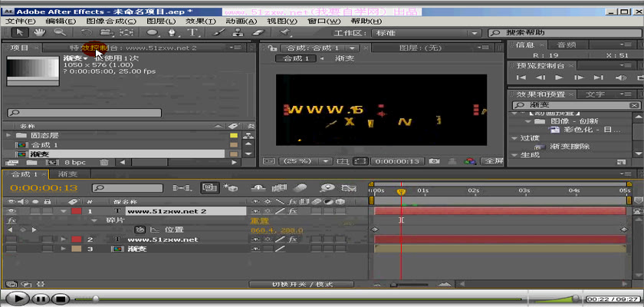The image size is (644, 307).
Task: Open the composition mini-flowchart icon
Action: (x=181, y=188)
